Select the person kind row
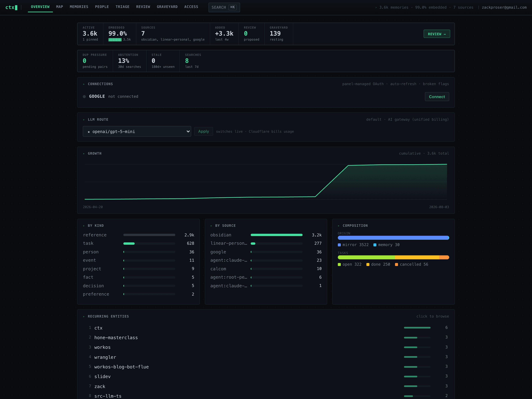532x399 pixels. pos(138,252)
